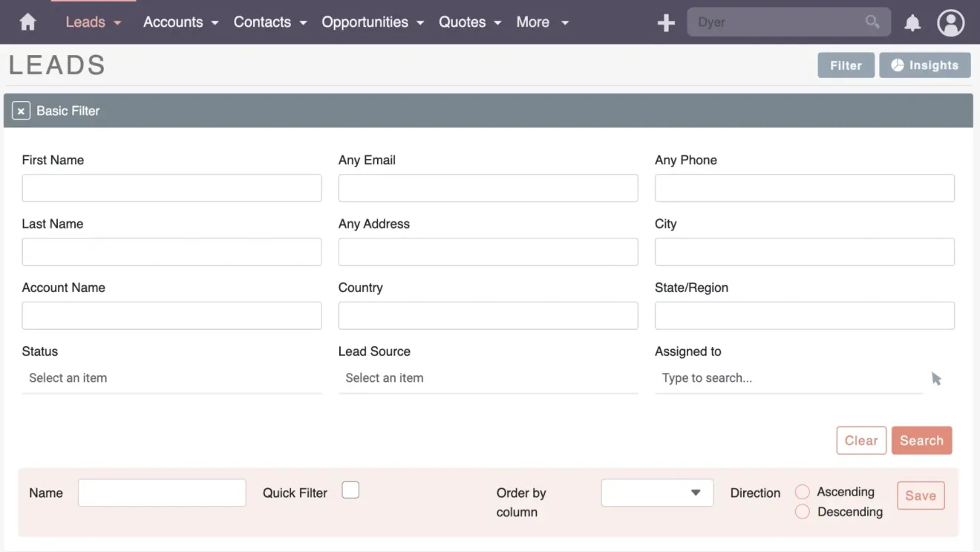Click the Search button
The image size is (980, 552).
pyautogui.click(x=921, y=440)
